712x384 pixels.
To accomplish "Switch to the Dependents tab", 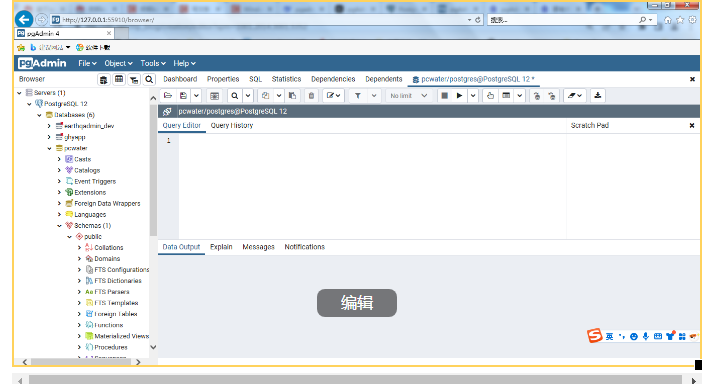I will click(384, 79).
